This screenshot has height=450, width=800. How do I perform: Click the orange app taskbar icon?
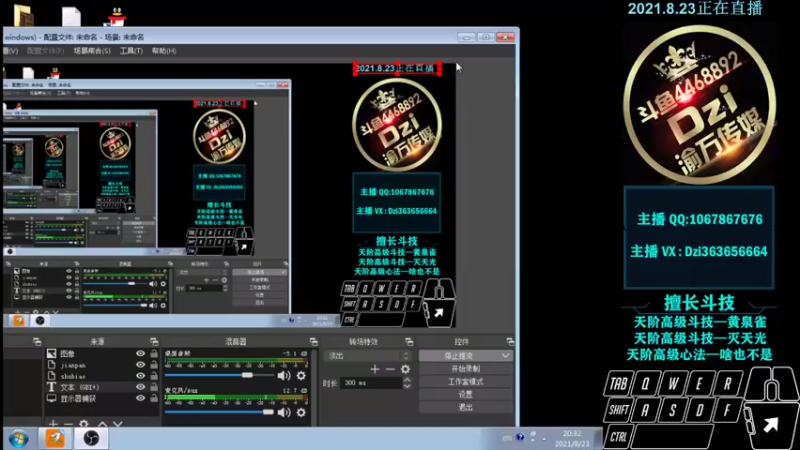[x=55, y=438]
